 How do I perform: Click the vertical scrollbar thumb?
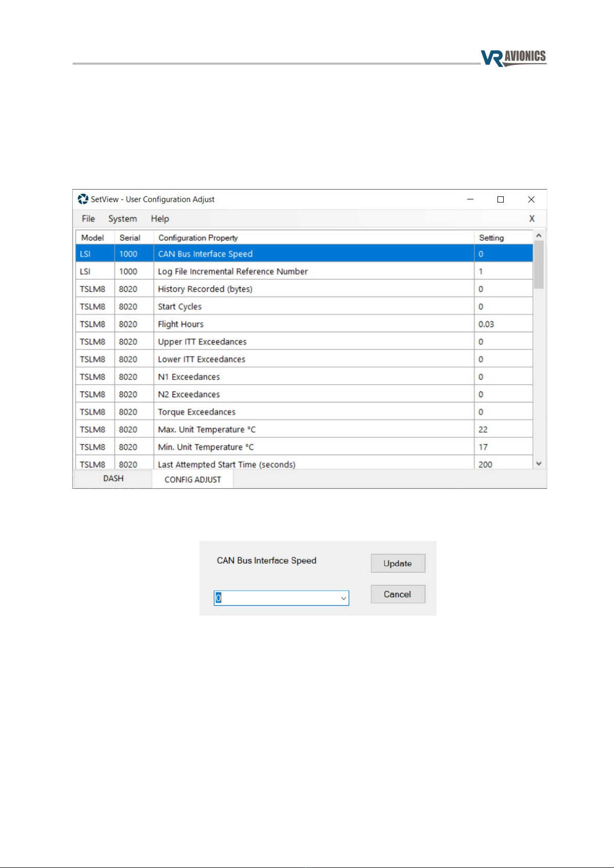tap(539, 265)
